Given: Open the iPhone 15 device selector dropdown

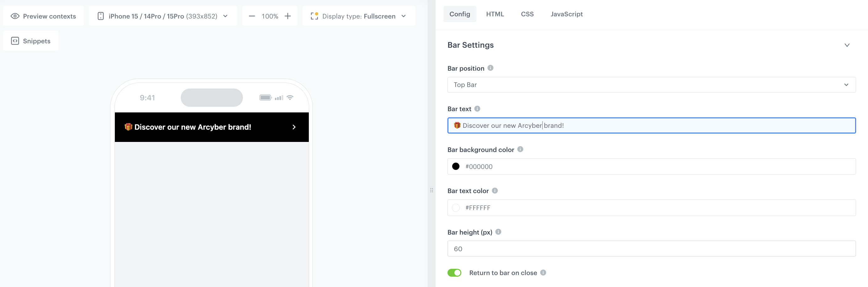Looking at the screenshot, I should (226, 16).
